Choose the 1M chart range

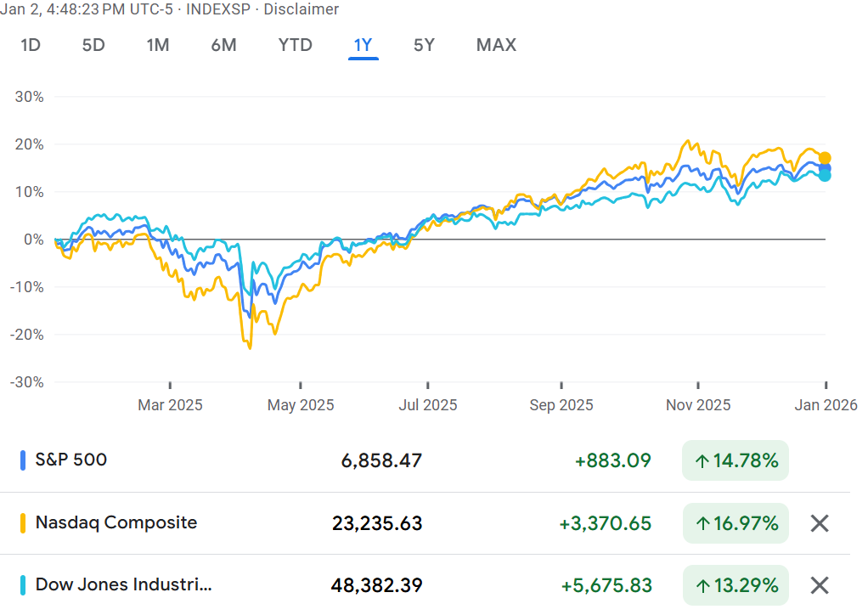coord(158,45)
